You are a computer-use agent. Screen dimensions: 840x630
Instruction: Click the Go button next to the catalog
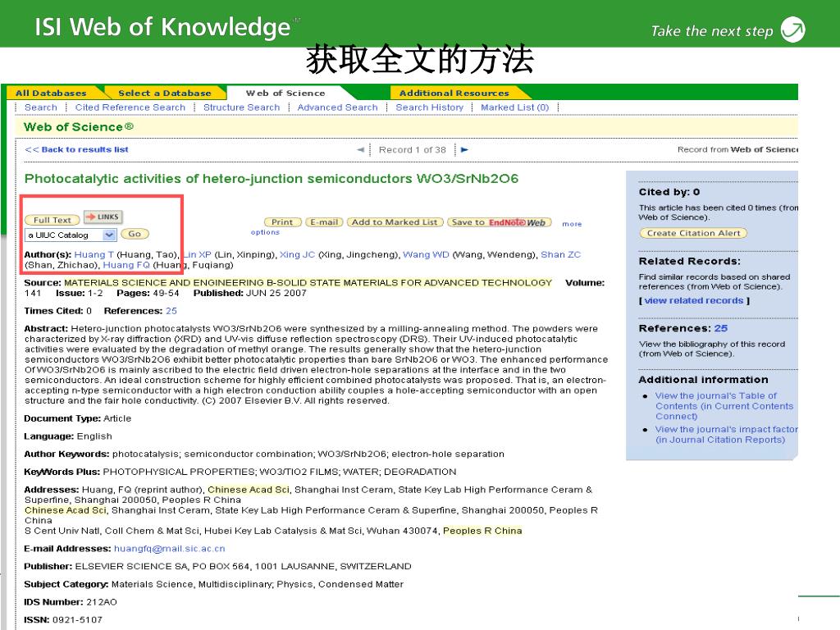[x=135, y=234]
